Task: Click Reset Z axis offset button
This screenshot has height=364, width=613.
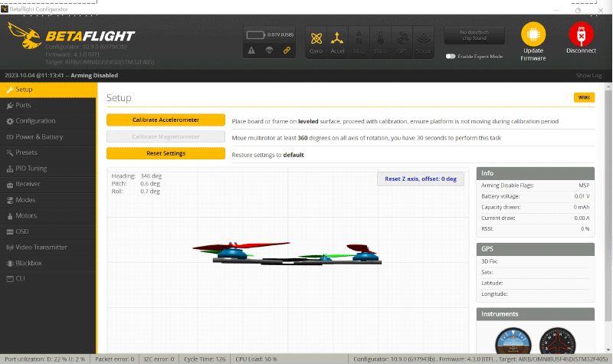Action: tap(421, 179)
